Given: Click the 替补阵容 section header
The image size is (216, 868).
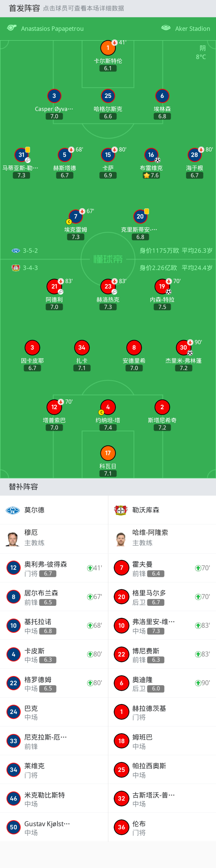Looking at the screenshot, I should tap(23, 487).
